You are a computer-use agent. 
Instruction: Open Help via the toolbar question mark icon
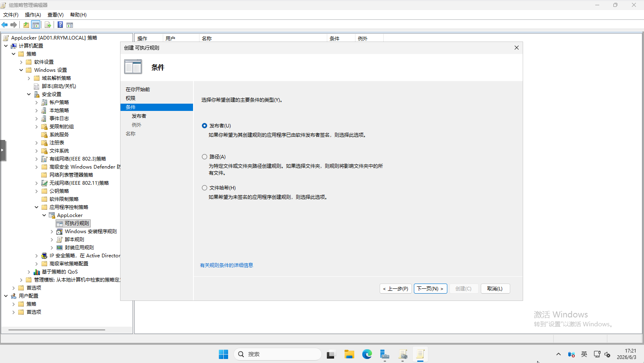[x=60, y=25]
